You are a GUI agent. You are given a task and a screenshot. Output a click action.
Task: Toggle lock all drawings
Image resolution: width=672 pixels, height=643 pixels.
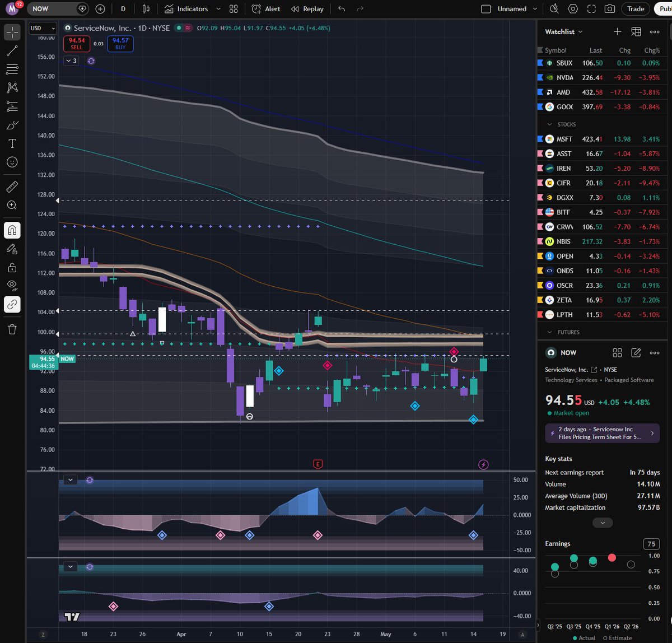12,267
